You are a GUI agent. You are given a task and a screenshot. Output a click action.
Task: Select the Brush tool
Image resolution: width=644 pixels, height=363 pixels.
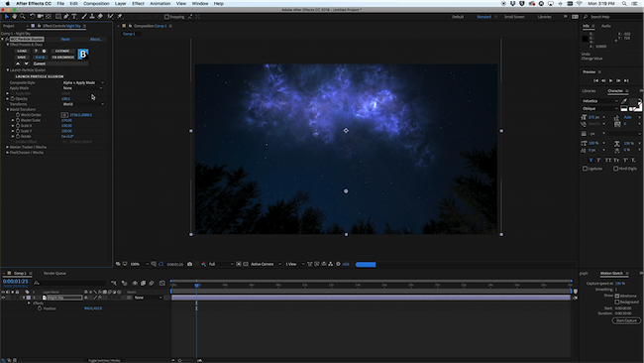pyautogui.click(x=84, y=17)
